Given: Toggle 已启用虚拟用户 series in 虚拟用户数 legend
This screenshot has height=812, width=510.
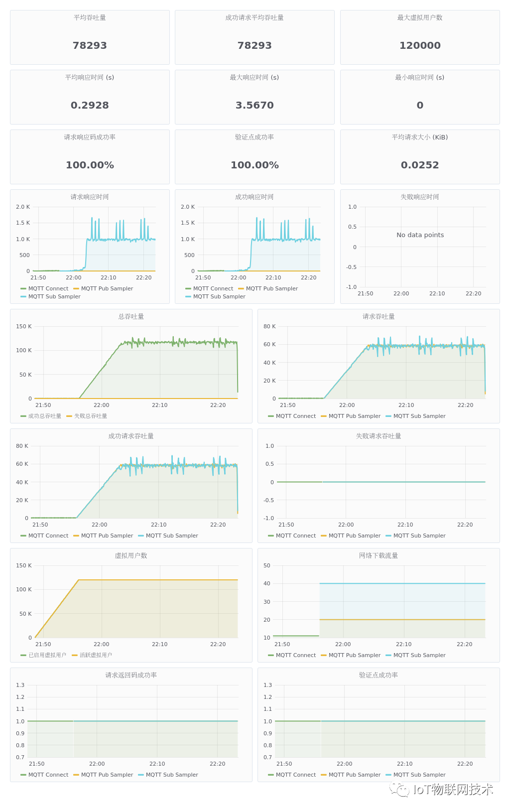Looking at the screenshot, I should 47,656.
